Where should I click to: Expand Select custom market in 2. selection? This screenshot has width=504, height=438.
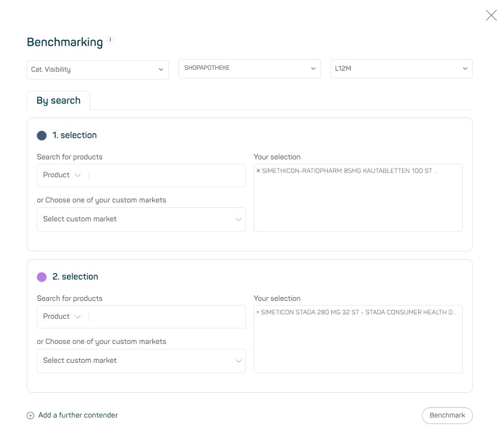click(x=141, y=361)
